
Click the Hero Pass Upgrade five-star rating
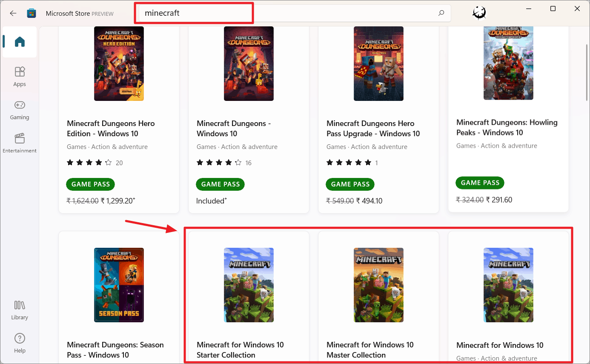pyautogui.click(x=349, y=163)
